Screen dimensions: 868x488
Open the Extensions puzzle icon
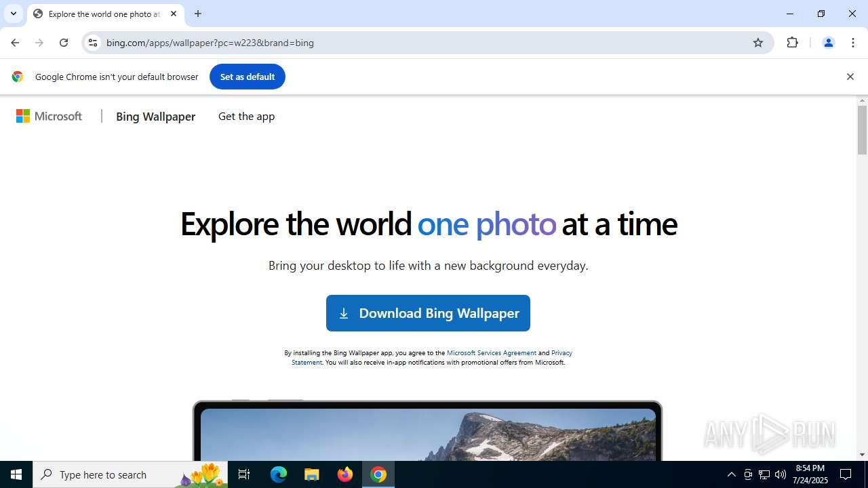tap(792, 43)
